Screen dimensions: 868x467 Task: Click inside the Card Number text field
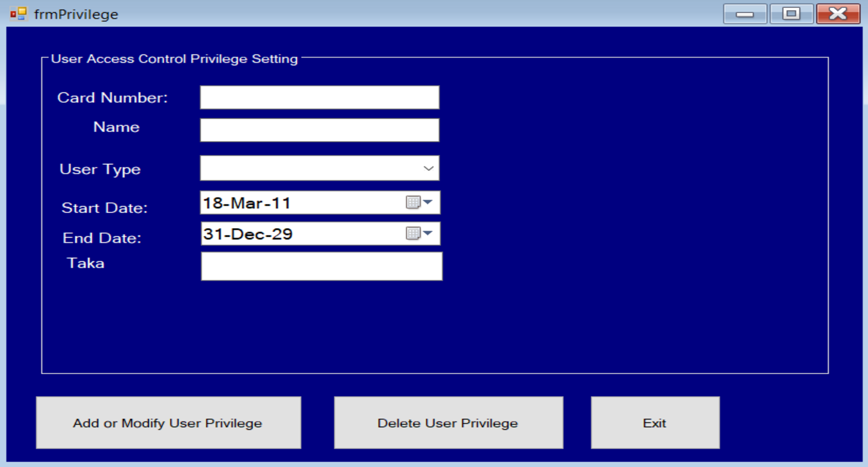click(319, 97)
